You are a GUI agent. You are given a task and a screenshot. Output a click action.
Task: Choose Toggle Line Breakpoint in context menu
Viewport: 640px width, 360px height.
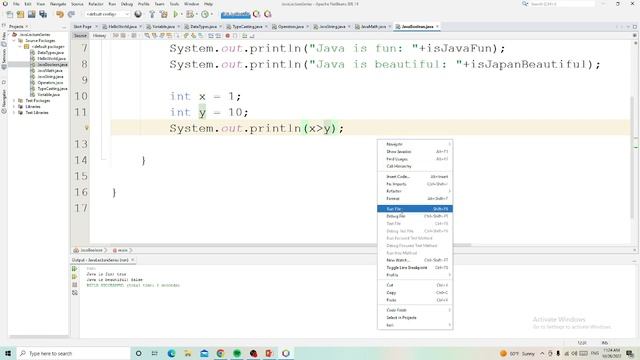[x=415, y=268]
